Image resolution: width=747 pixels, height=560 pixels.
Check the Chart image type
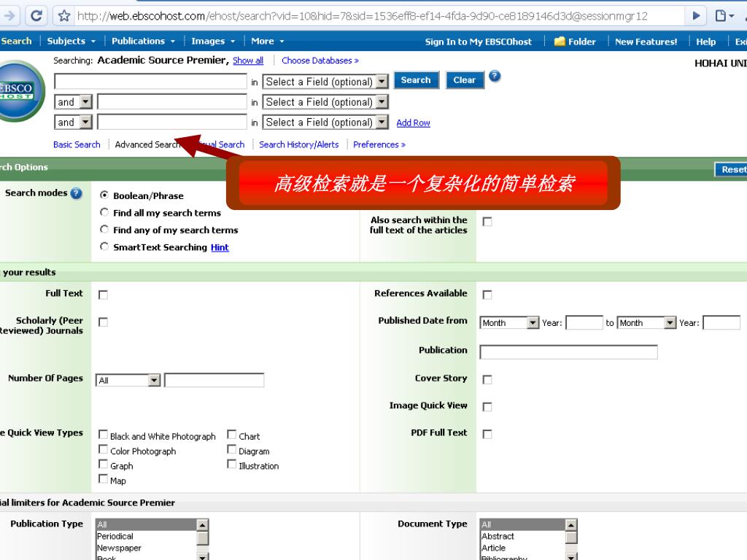click(231, 435)
